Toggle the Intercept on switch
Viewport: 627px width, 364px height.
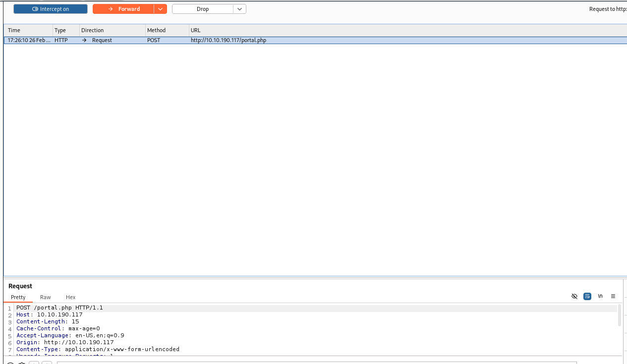(x=51, y=9)
